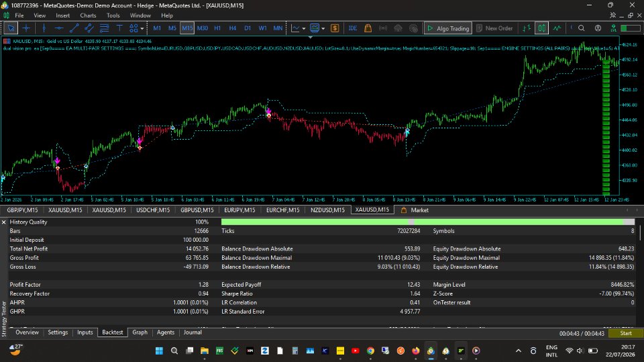The image size is (644, 362).
Task: Open the Signals broadcast icon
Action: (x=383, y=28)
